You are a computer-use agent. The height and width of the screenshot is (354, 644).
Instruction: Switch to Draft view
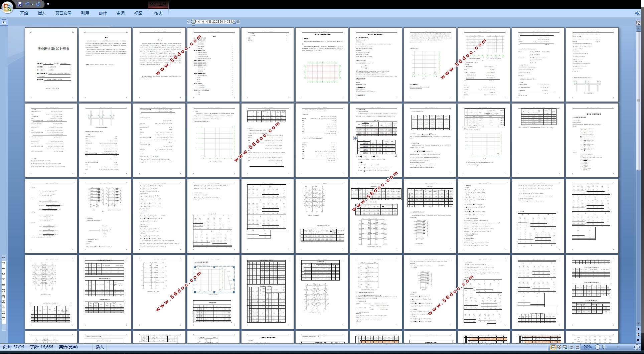click(577, 347)
